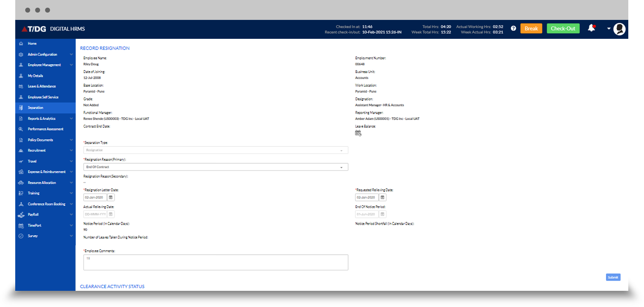View Leave Balance calendar icon
The height and width of the screenshot is (307, 644).
click(358, 133)
